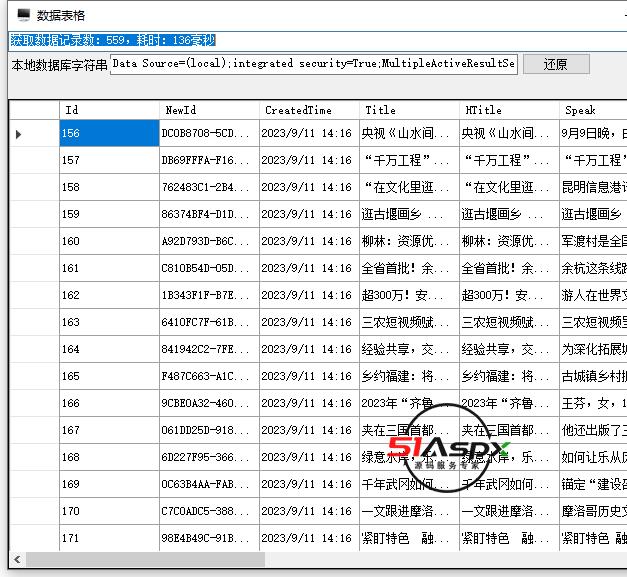Screen dimensions: 627x577
Task: Click the CreatedTime column header
Action: [309, 110]
